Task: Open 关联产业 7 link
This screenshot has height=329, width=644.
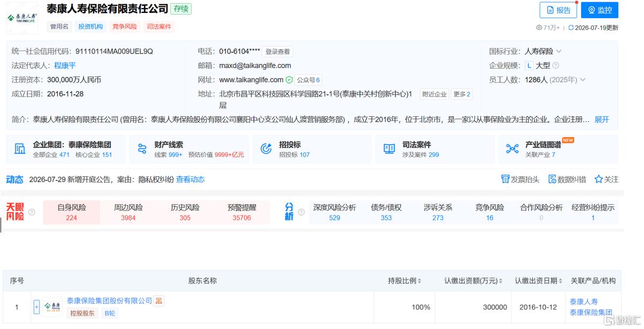Action: [540, 155]
